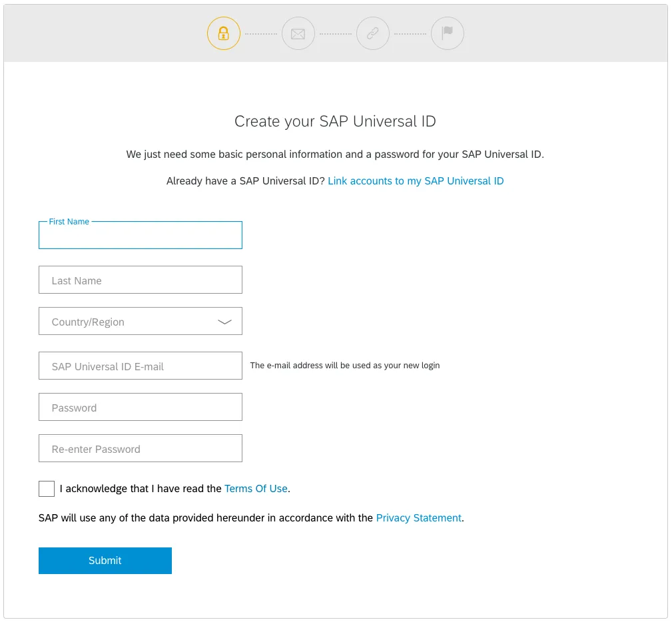Click the Create your SAP Universal ID heading

pyautogui.click(x=335, y=122)
